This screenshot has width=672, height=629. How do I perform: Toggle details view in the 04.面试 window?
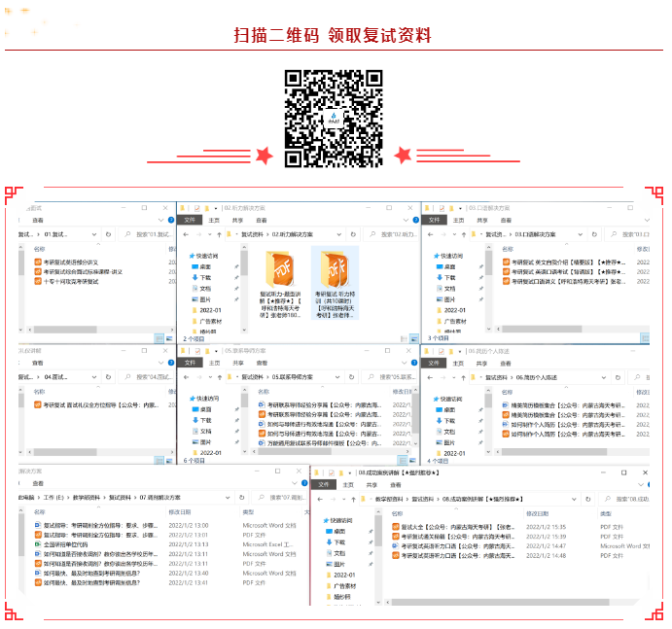[159, 461]
